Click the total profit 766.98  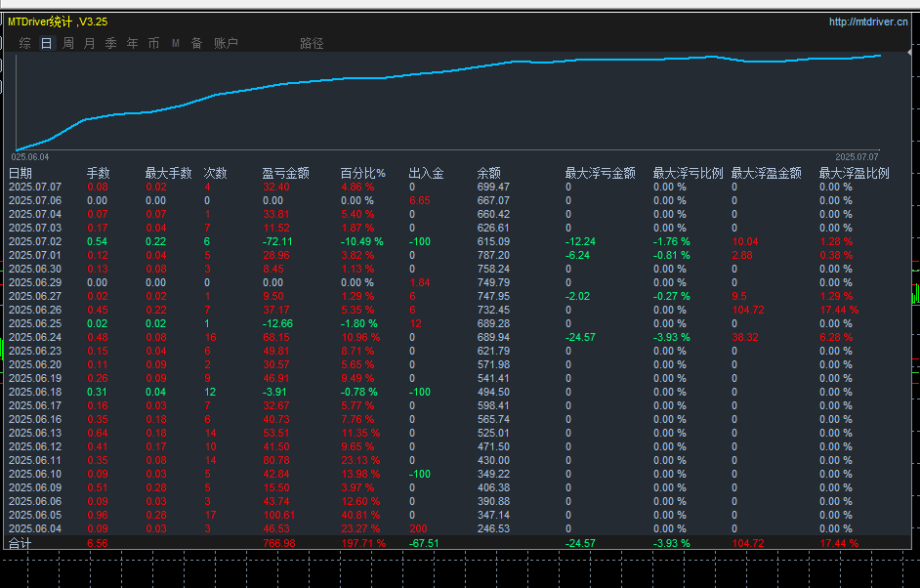point(279,543)
